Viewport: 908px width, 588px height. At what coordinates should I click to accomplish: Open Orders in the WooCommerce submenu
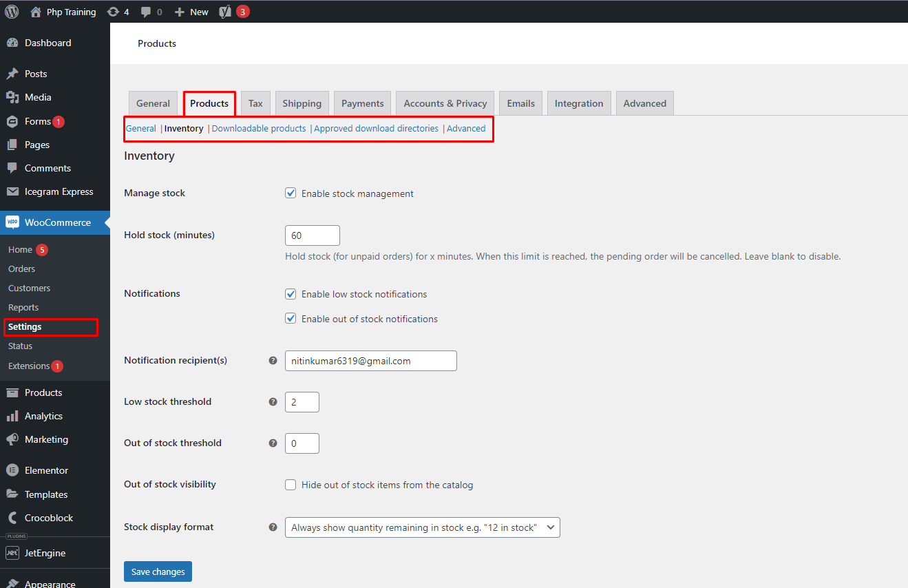[21, 269]
